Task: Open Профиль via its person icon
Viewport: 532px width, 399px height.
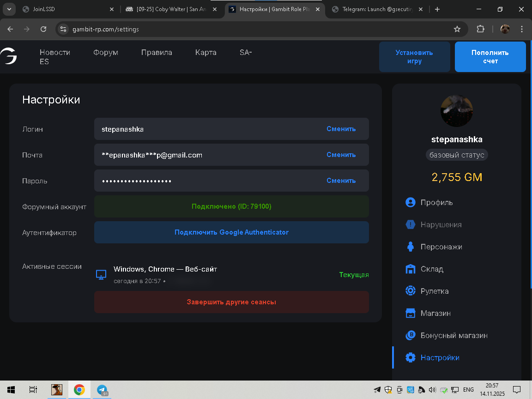Action: coord(410,202)
